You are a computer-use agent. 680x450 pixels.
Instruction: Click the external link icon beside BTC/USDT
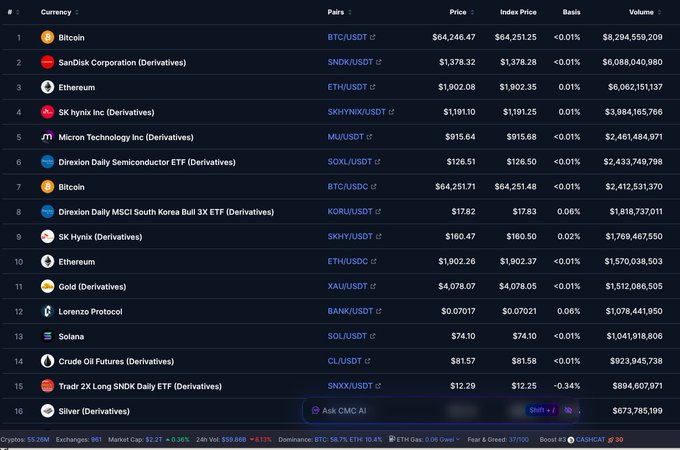373,37
